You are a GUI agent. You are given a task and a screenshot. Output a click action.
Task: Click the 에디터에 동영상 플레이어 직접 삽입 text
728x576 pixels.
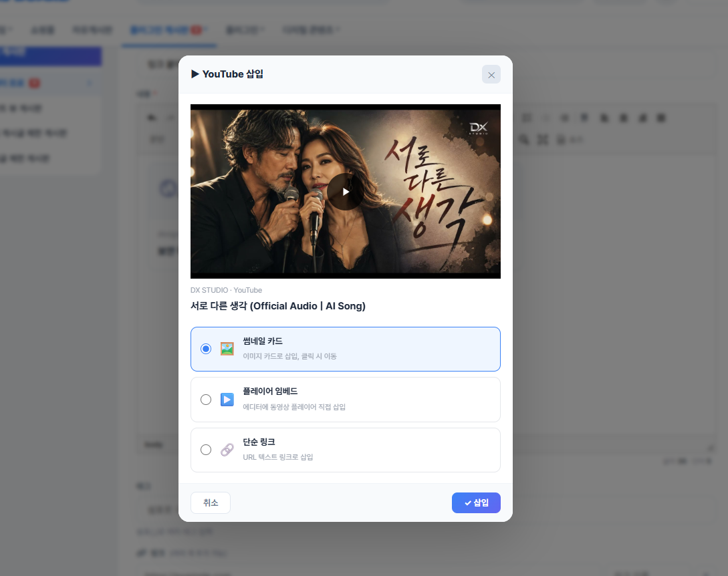294,406
